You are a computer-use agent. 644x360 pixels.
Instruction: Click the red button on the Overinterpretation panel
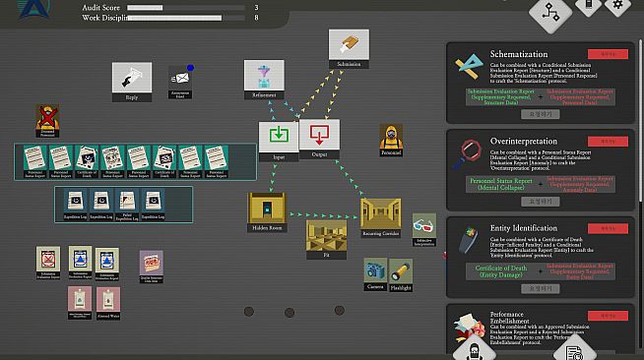608,142
